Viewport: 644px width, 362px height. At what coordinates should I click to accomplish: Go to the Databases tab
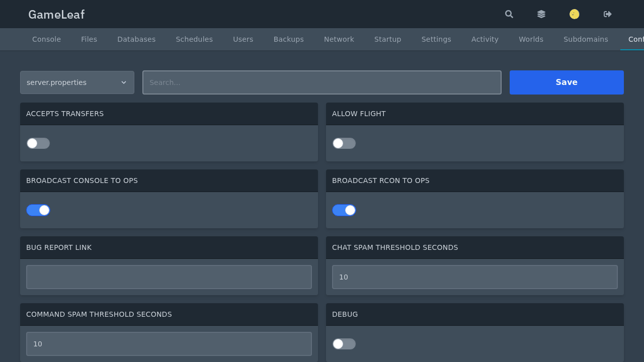pyautogui.click(x=136, y=39)
